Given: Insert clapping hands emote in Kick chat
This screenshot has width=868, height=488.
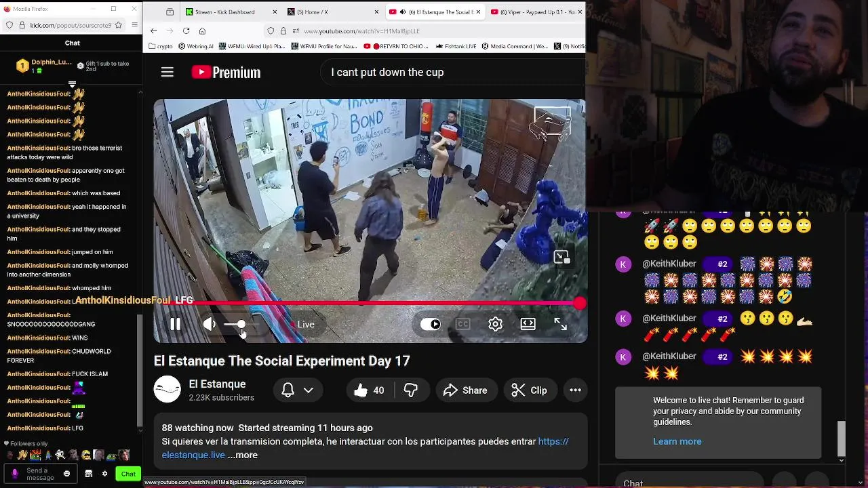Looking at the screenshot, I should [22, 455].
